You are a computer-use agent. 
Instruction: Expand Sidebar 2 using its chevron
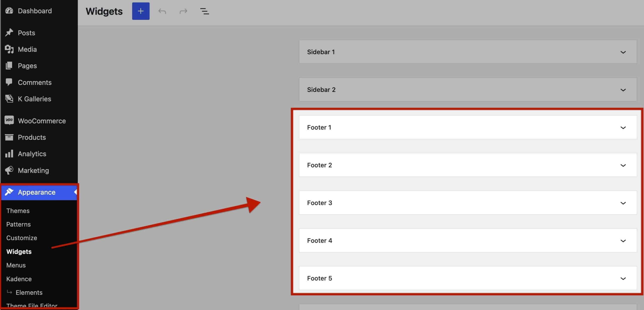(623, 90)
